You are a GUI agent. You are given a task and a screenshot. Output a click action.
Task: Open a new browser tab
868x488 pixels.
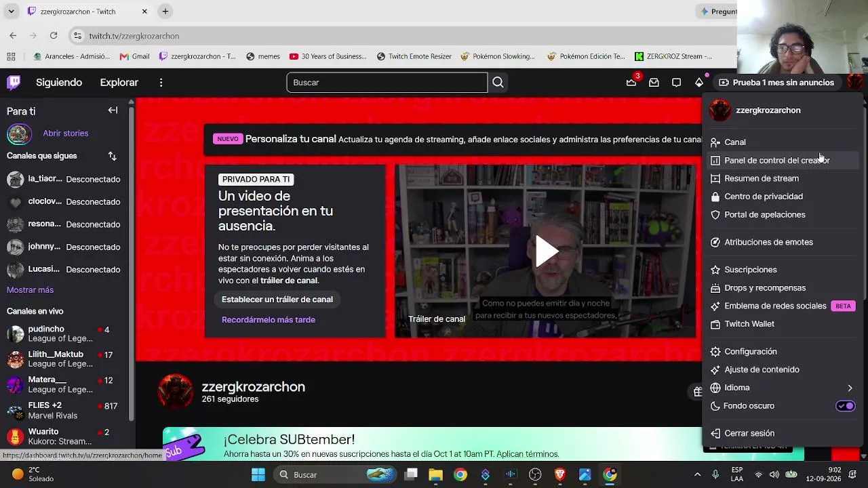click(x=165, y=12)
